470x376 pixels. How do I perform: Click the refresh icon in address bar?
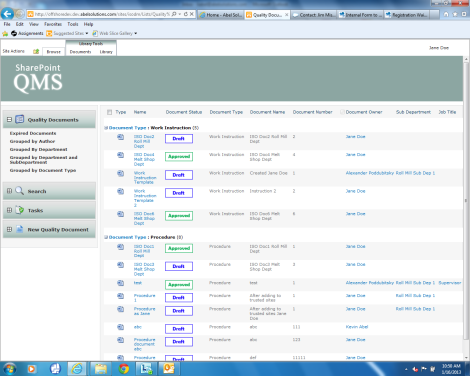pyautogui.click(x=186, y=14)
